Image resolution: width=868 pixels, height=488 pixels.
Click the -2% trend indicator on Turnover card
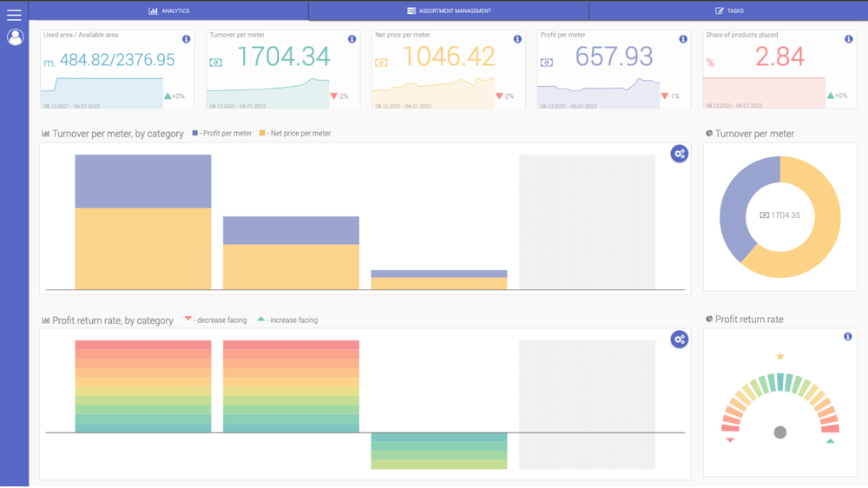(x=339, y=96)
